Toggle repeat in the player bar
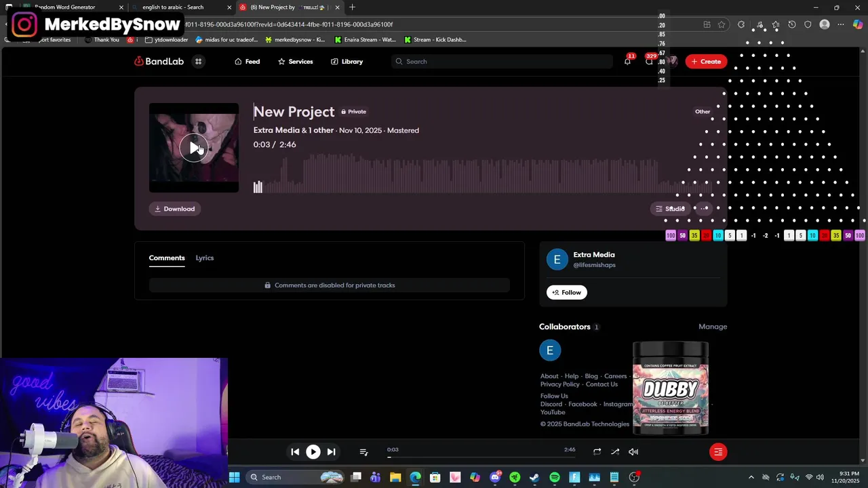The width and height of the screenshot is (868, 488). pos(597,451)
